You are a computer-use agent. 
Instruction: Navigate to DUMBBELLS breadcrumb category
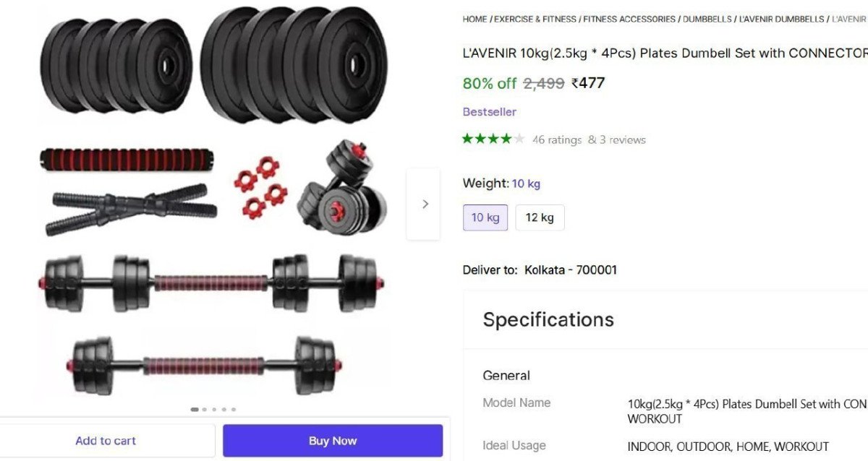707,19
